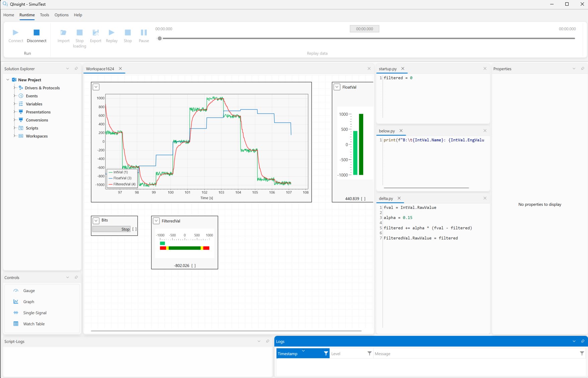Click the Level column filter icon

pyautogui.click(x=370, y=353)
